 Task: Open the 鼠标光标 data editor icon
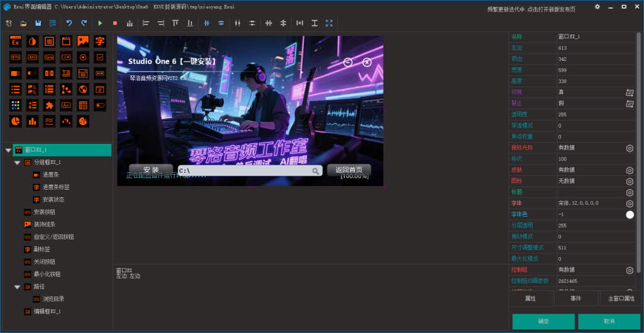coord(630,148)
